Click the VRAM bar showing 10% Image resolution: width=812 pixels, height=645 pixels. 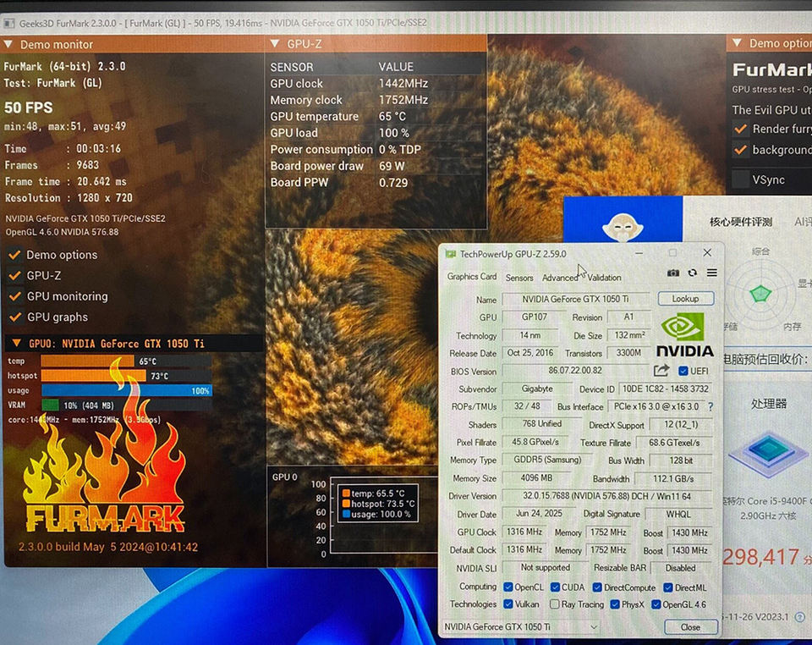tap(126, 405)
